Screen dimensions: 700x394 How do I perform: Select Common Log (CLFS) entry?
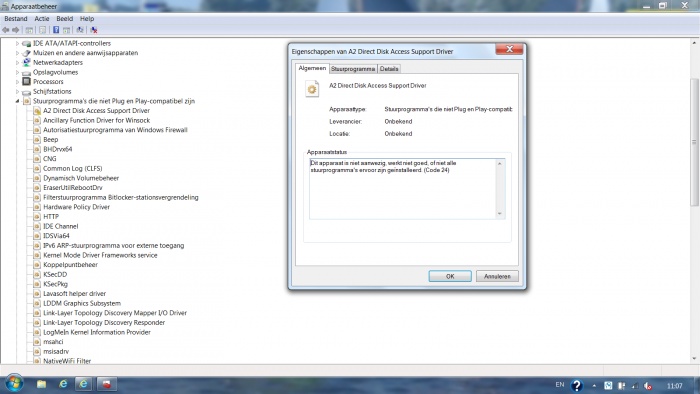point(73,169)
